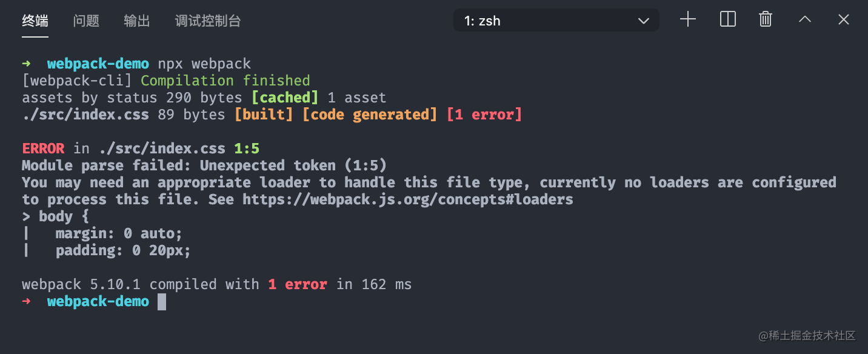Open the 1: zsh terminal selector dropdown
The image size is (868, 354).
tap(556, 20)
